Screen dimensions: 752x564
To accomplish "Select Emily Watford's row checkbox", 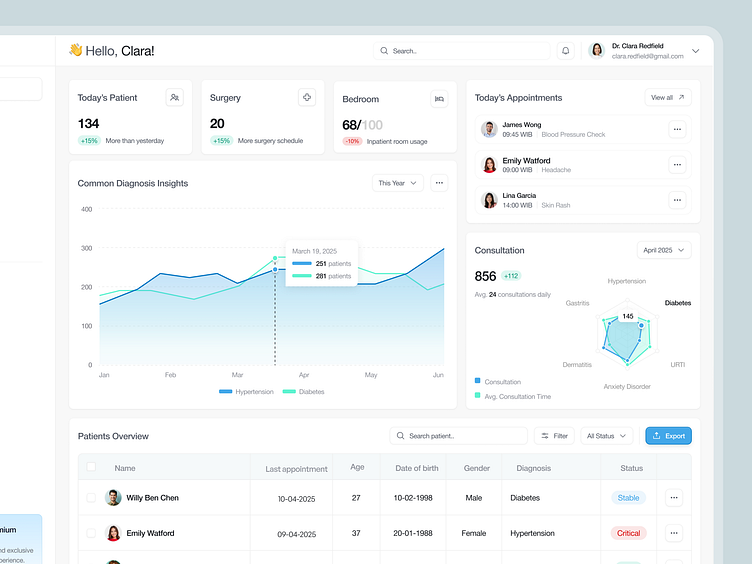I will click(x=92, y=533).
